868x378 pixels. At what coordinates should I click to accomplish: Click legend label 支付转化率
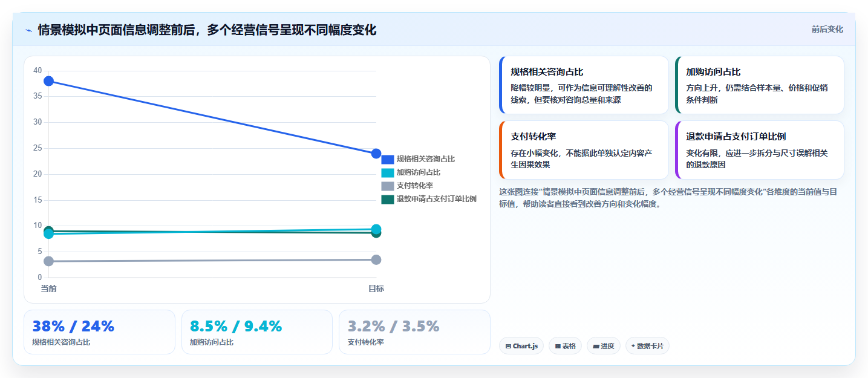[x=415, y=186]
